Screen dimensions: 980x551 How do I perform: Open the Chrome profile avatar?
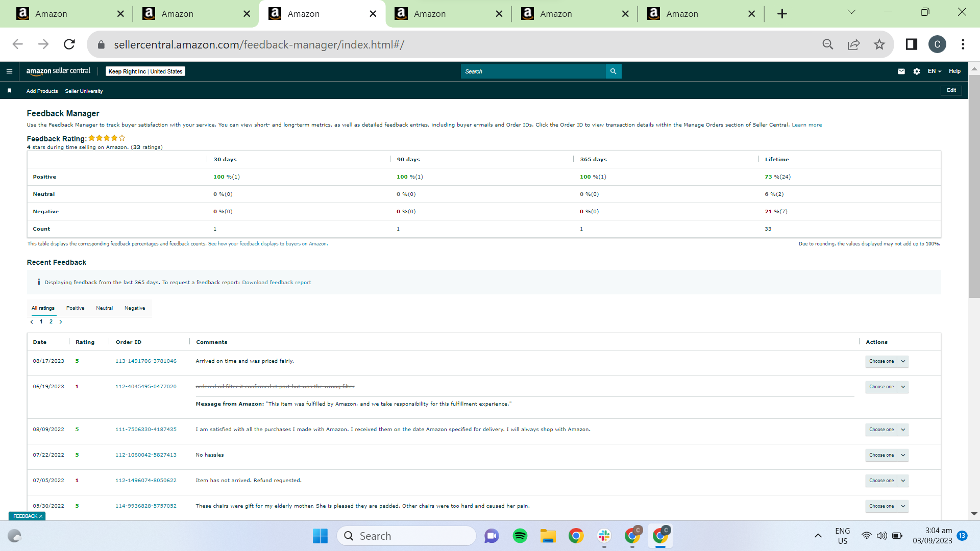(937, 44)
